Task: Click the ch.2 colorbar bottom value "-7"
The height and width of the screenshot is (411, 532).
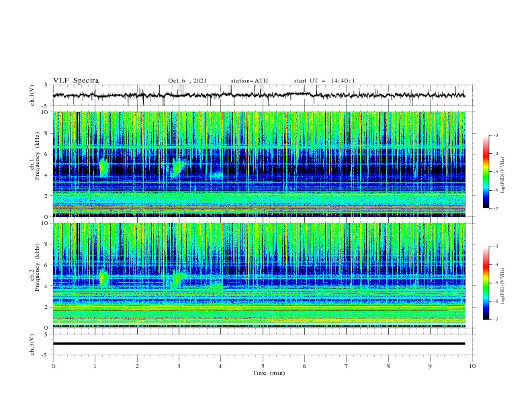Action: coord(495,319)
